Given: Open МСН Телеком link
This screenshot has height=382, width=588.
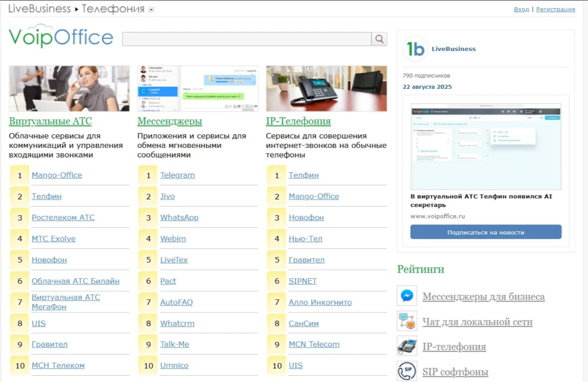Looking at the screenshot, I should (x=58, y=365).
